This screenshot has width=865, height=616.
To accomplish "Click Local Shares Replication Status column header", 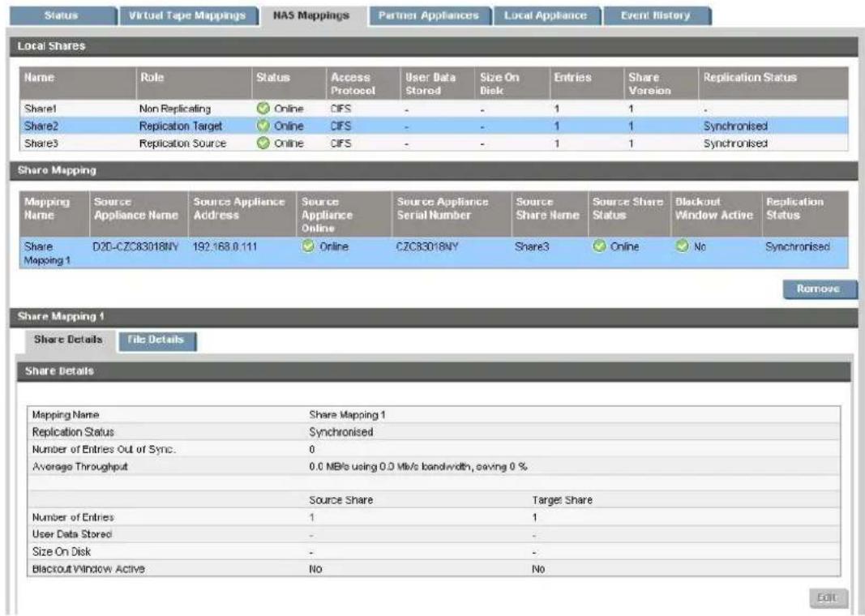I will tap(773, 83).
